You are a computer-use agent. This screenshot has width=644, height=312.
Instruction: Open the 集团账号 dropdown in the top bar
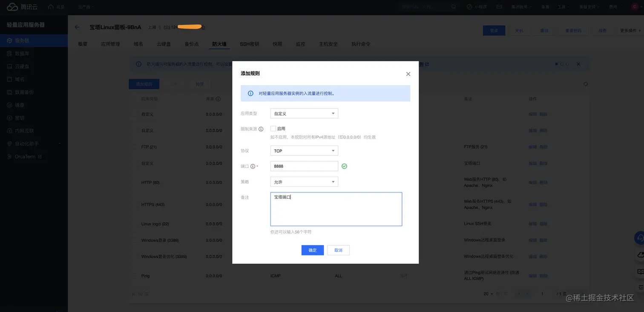point(521,7)
